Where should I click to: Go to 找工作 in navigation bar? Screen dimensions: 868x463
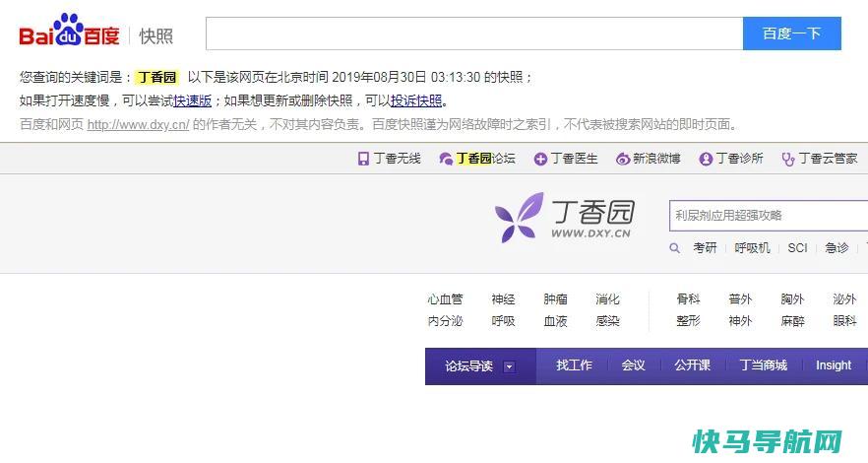click(x=574, y=365)
